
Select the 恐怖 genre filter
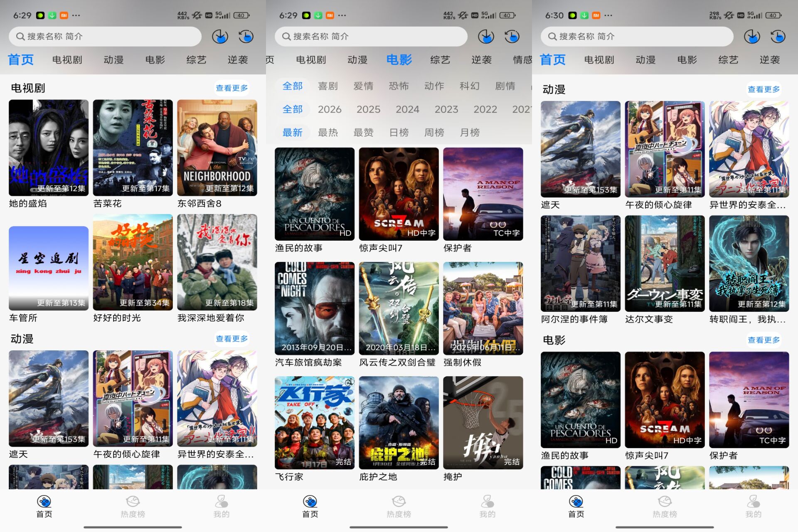(x=399, y=86)
